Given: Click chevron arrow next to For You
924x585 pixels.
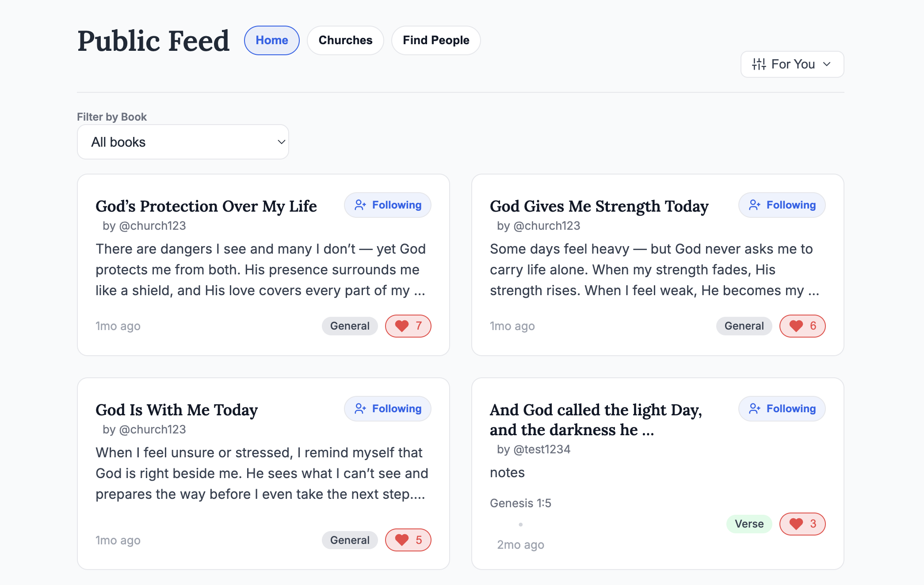Looking at the screenshot, I should coord(827,65).
